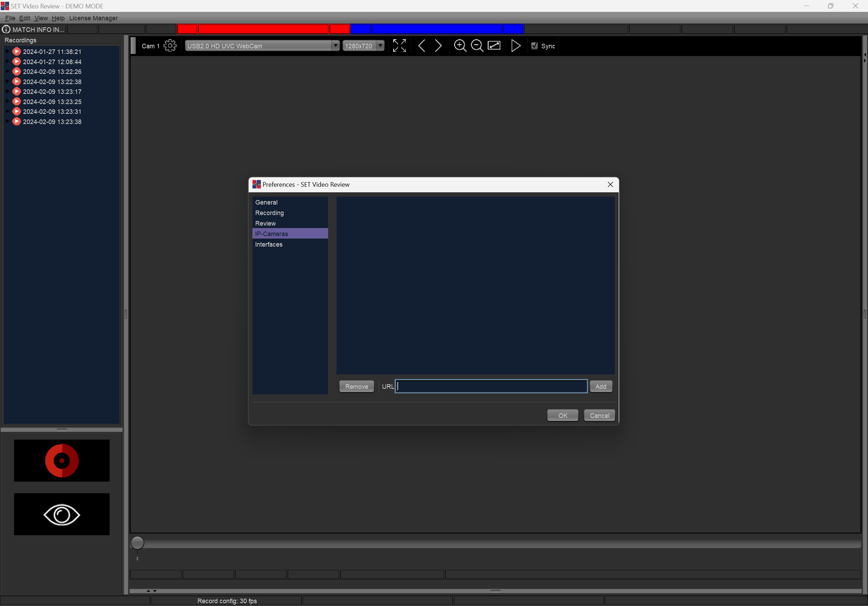Click the red record button thumbnail
This screenshot has width=868, height=606.
62,460
